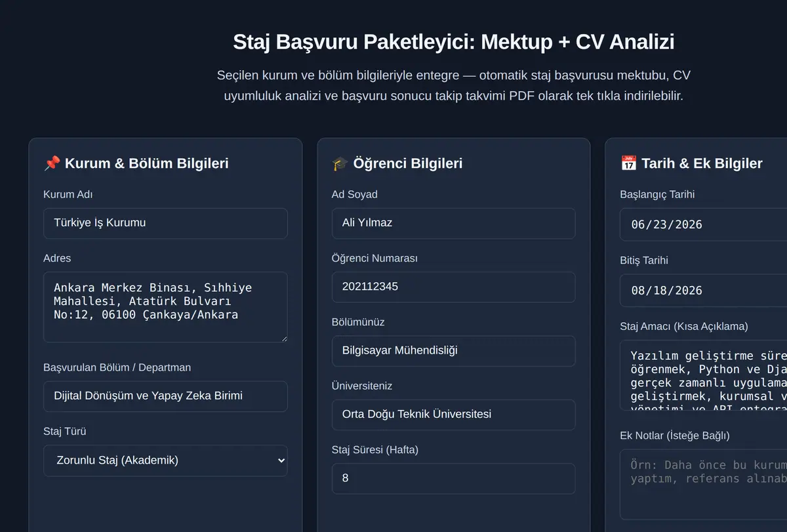Edit the Üniversiteniz field

453,415
